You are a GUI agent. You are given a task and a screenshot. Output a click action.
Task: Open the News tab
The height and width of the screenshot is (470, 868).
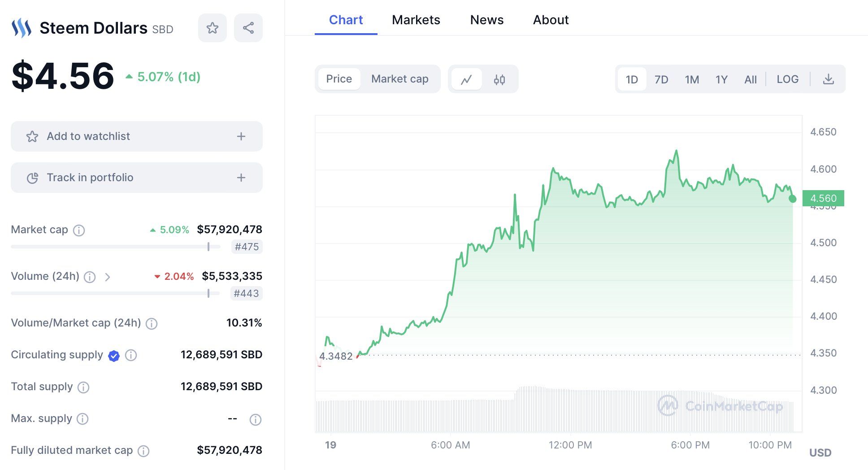(486, 20)
